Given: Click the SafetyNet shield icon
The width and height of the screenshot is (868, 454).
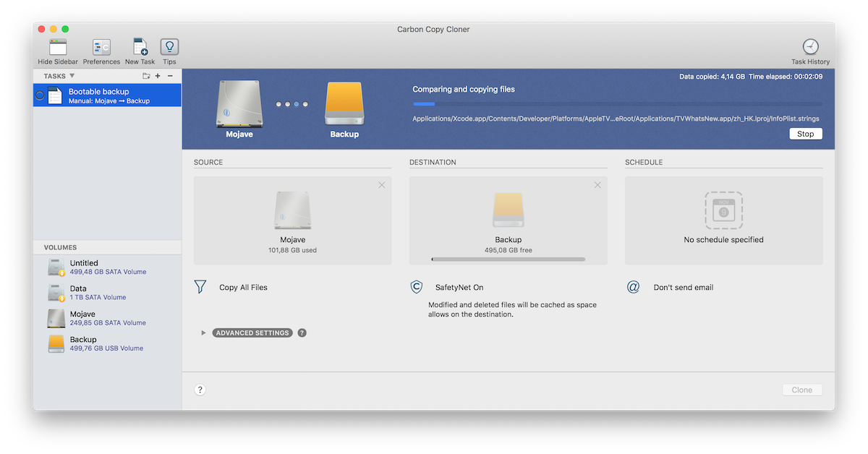Looking at the screenshot, I should pyautogui.click(x=416, y=287).
